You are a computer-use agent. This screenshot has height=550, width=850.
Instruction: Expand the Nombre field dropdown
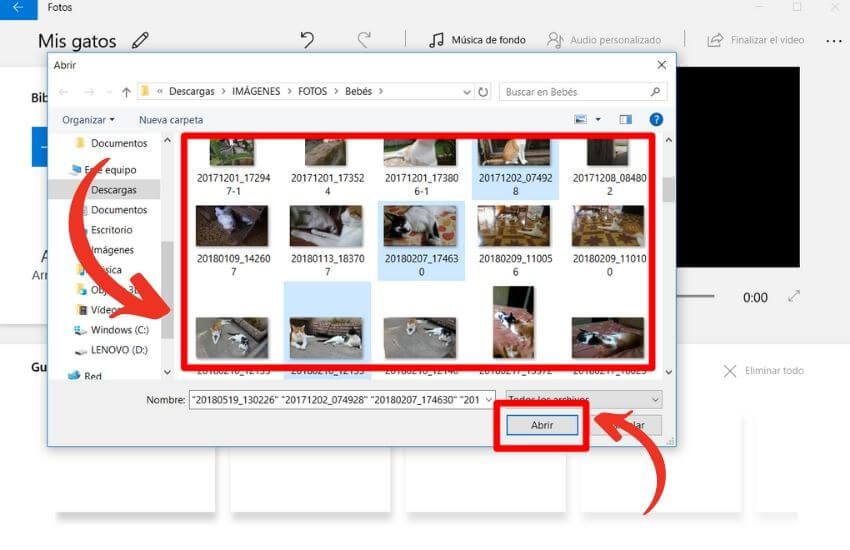489,400
